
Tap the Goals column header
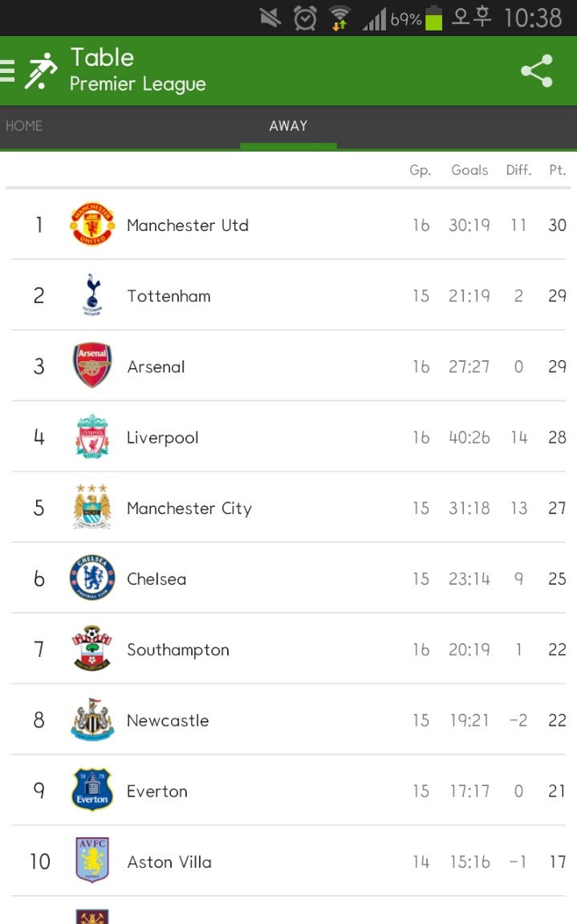click(469, 170)
